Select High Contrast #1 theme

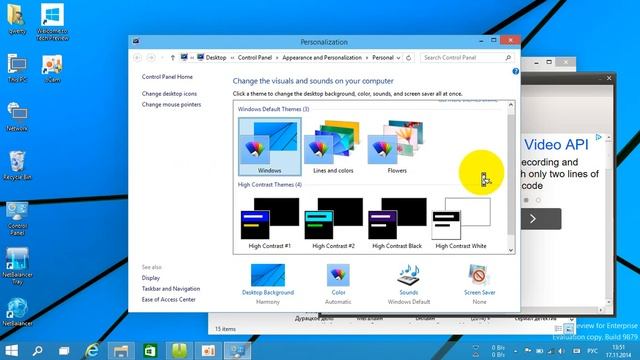point(269,223)
